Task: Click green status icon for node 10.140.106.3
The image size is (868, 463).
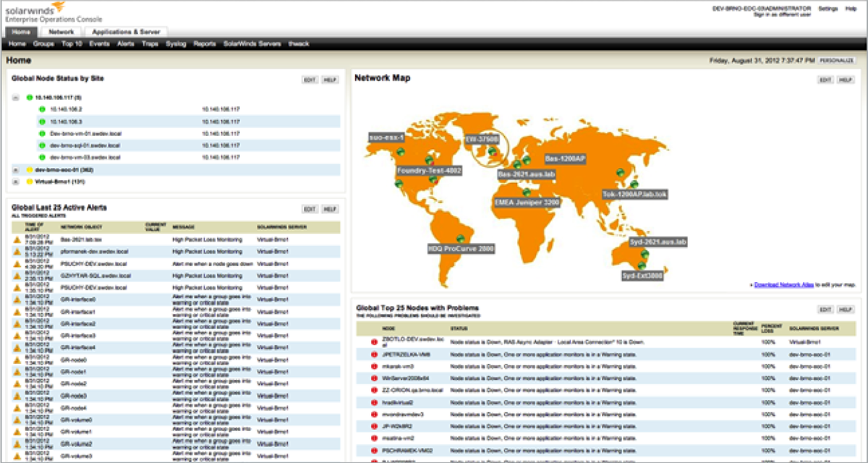Action: pos(42,122)
